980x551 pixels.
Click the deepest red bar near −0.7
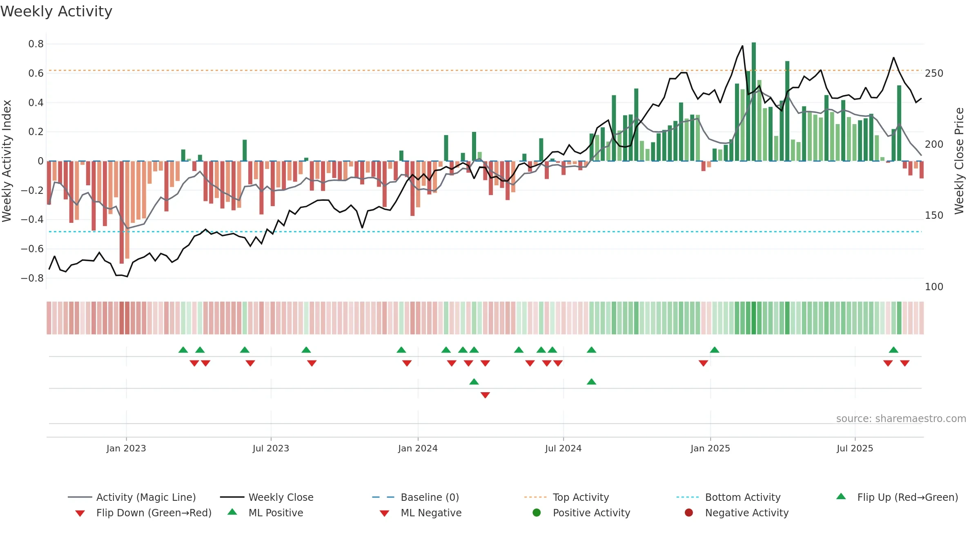(x=122, y=212)
